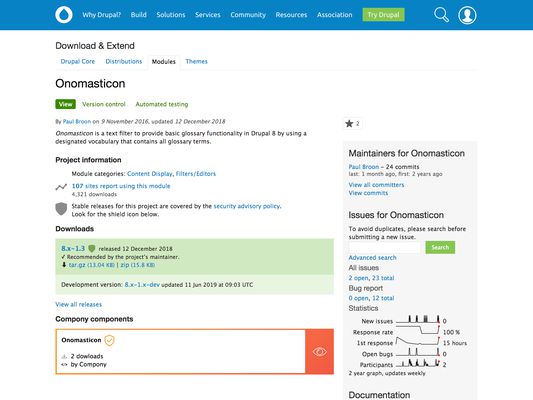Click the usage graph icon beside 107 sites
Viewport: 533px width, 400px height.
click(x=61, y=187)
